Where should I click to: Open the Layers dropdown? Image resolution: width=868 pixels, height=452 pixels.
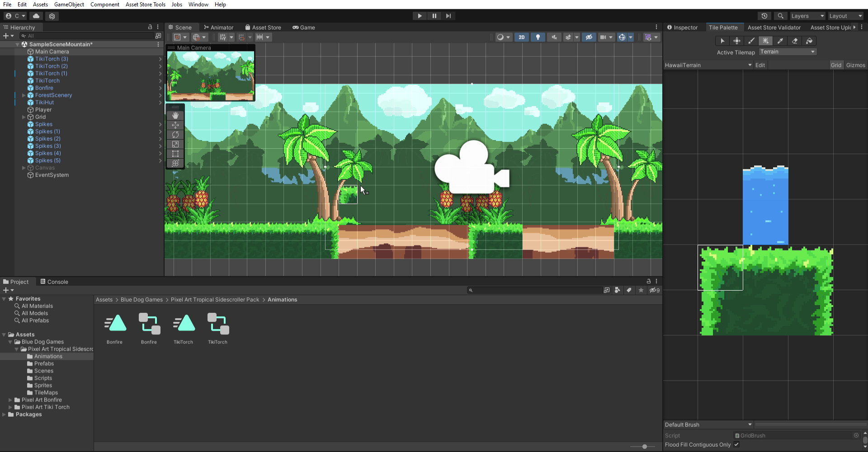tap(807, 16)
